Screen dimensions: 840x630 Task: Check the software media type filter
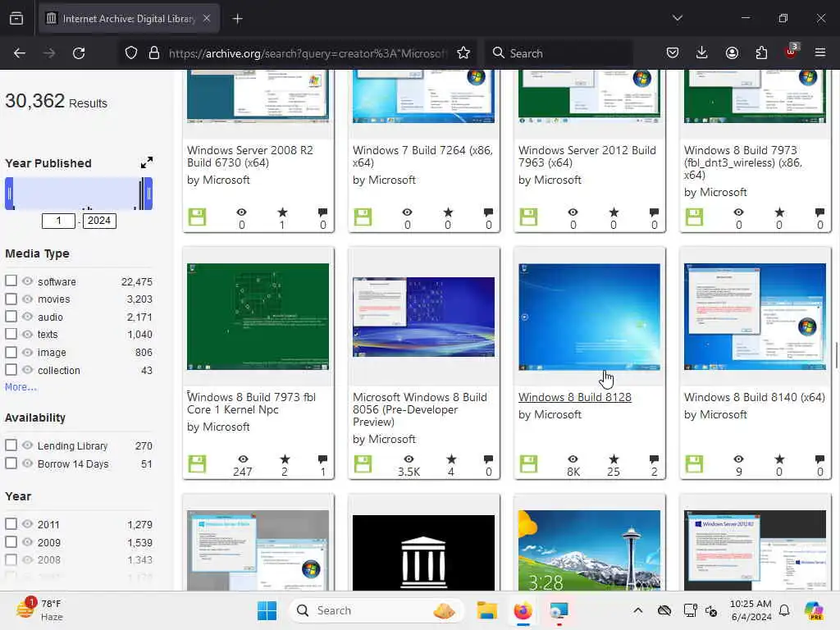click(11, 281)
